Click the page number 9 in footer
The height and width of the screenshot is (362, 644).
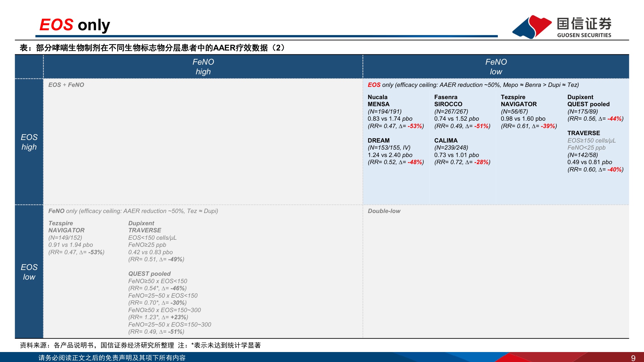[x=633, y=358]
